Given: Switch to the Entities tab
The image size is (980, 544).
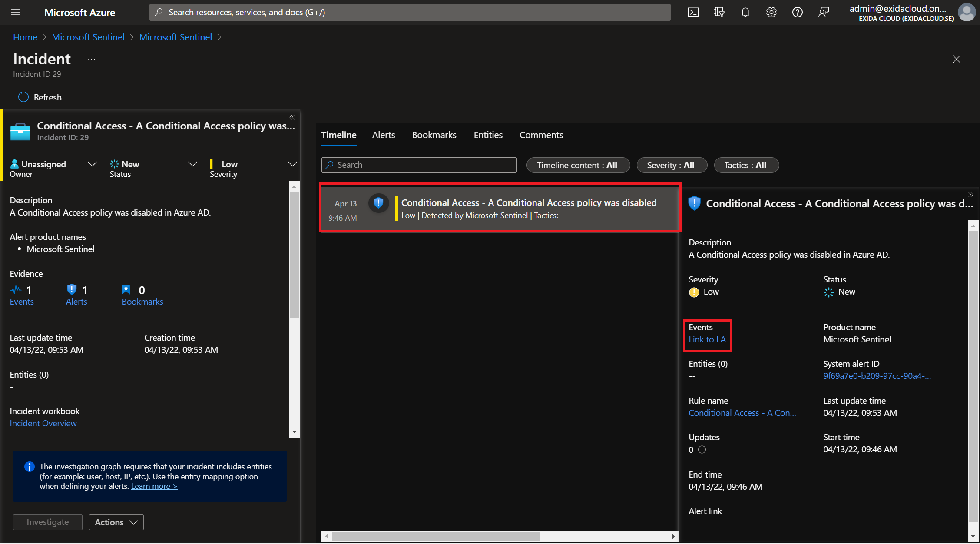Looking at the screenshot, I should tap(488, 135).
